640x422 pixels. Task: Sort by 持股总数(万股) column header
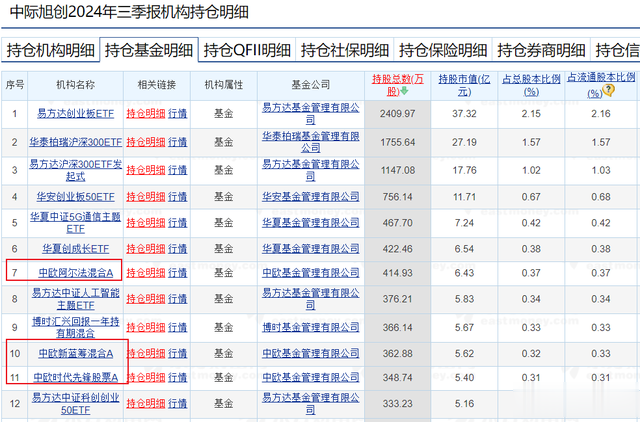[x=398, y=85]
